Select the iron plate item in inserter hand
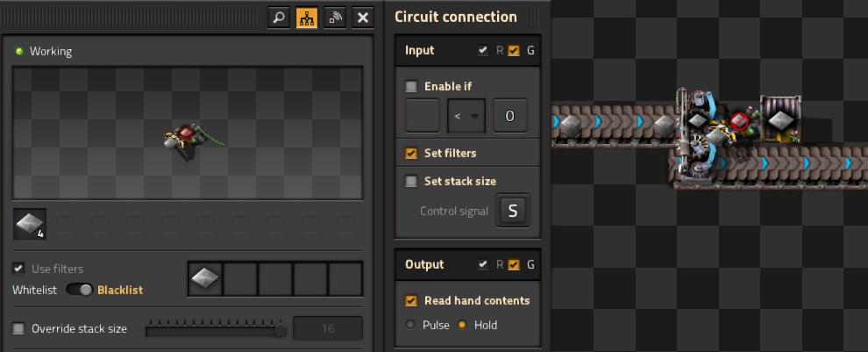 [30, 224]
